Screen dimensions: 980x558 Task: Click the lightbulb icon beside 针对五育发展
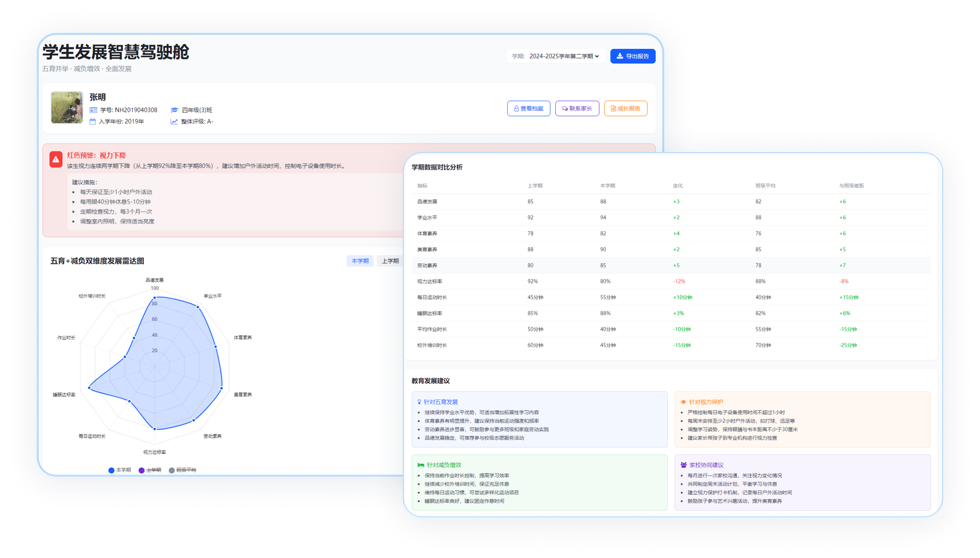pyautogui.click(x=419, y=402)
